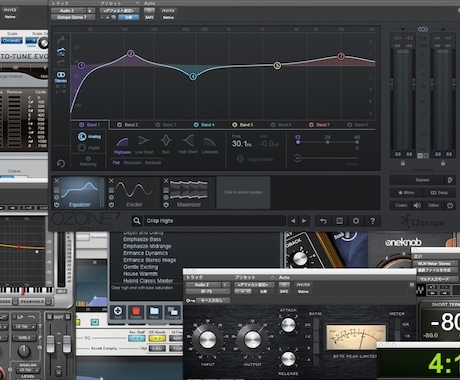Viewport: 460px width, 380px height.
Task: Select Flat highpass type
Action: click(116, 163)
